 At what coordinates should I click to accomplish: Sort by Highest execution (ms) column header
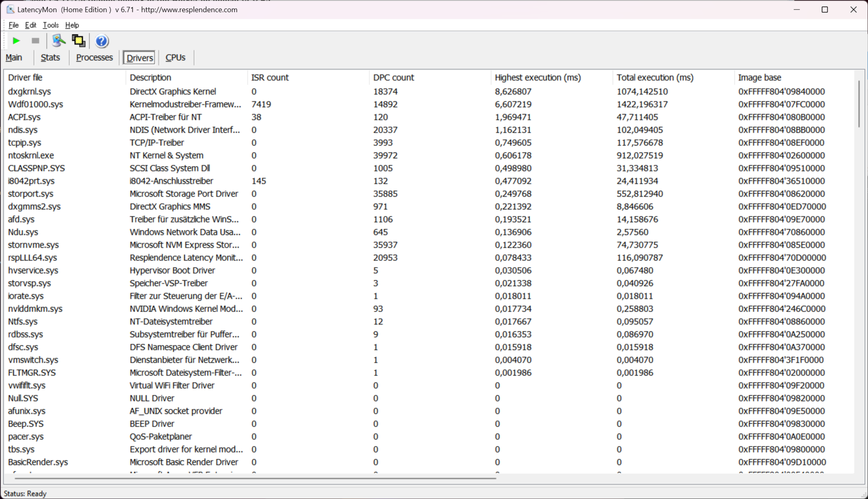[538, 78]
